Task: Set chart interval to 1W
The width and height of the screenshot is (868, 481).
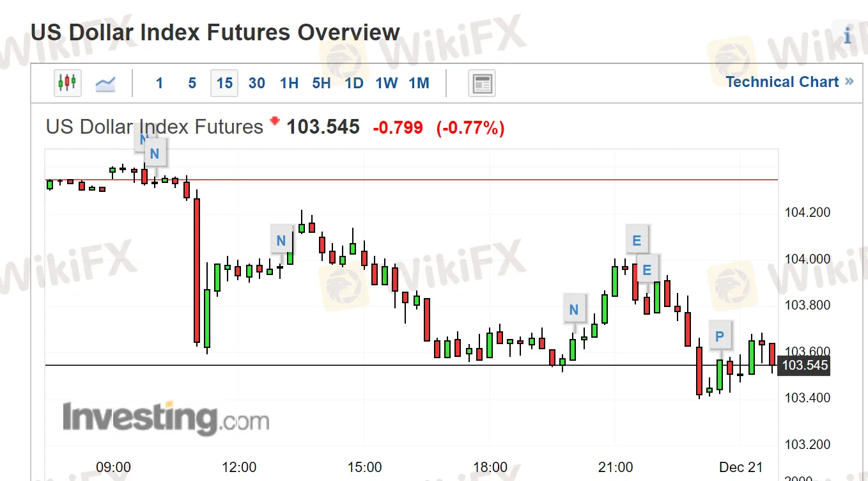Action: point(387,83)
